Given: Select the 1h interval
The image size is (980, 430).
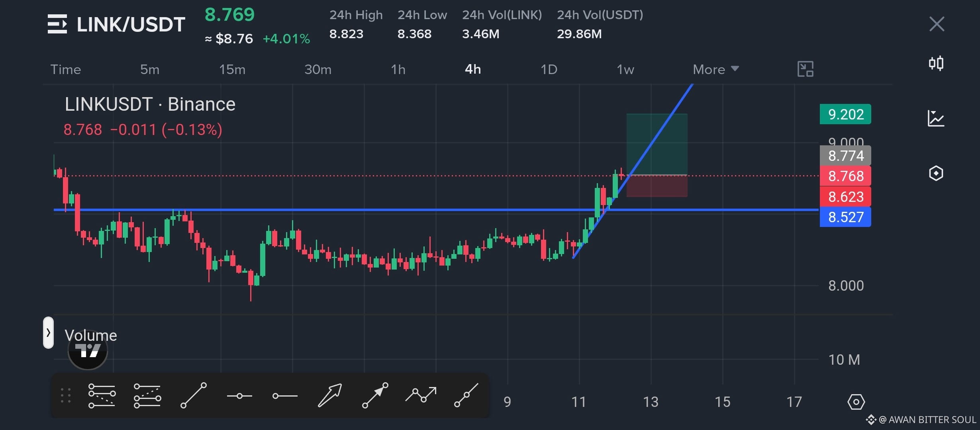Looking at the screenshot, I should 398,69.
